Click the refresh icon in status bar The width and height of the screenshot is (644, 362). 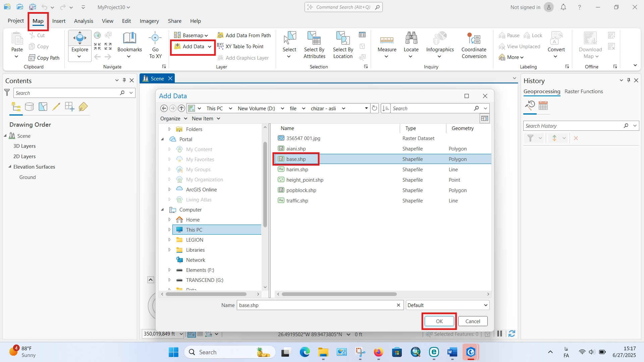click(512, 334)
